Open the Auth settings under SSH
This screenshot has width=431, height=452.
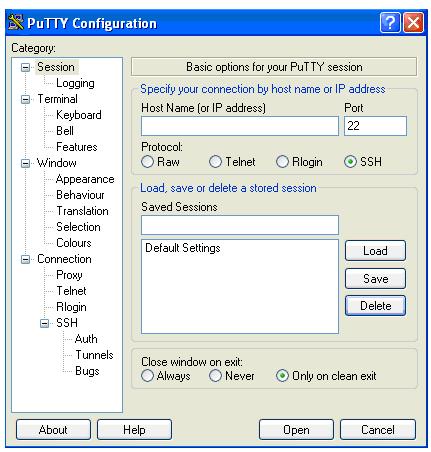(86, 339)
